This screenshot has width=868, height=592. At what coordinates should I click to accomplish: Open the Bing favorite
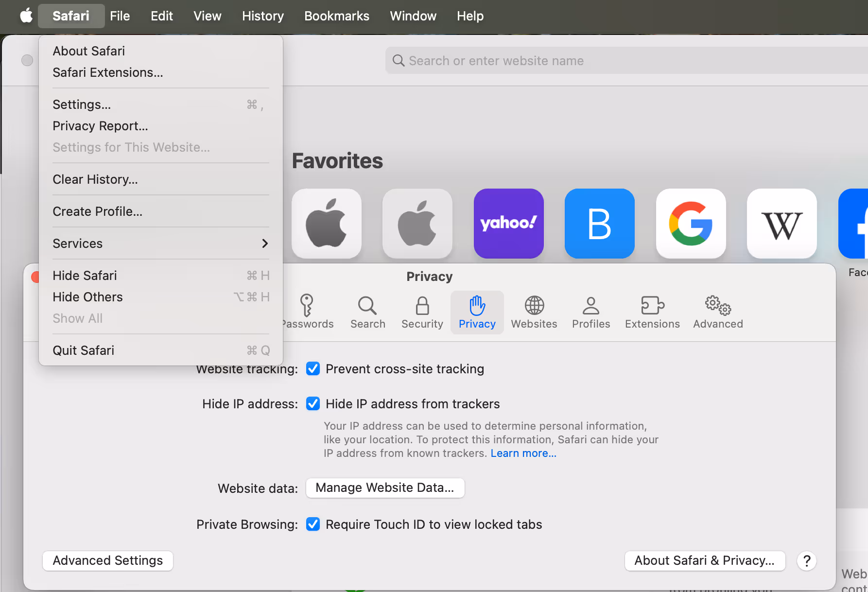[x=599, y=224]
